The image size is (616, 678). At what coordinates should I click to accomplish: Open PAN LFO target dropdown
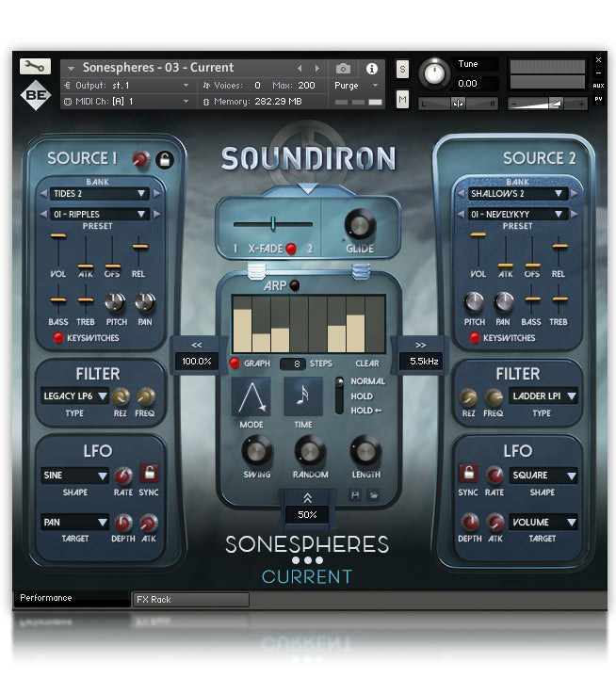tap(74, 523)
